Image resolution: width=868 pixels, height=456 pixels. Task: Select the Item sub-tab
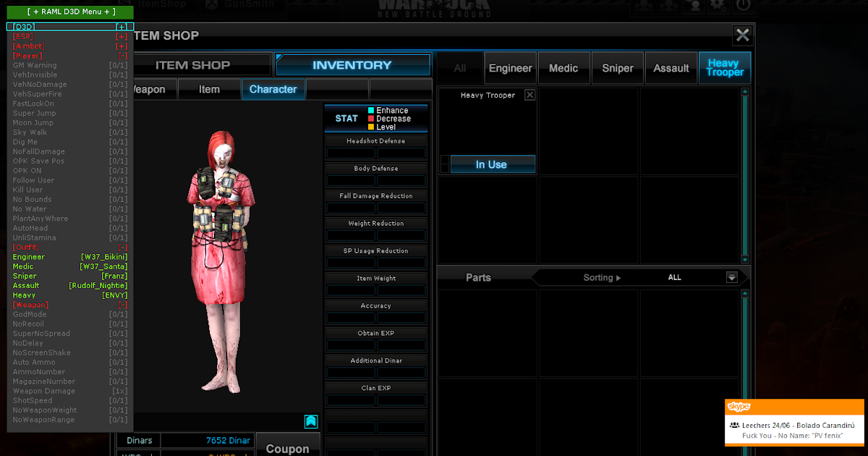point(209,89)
